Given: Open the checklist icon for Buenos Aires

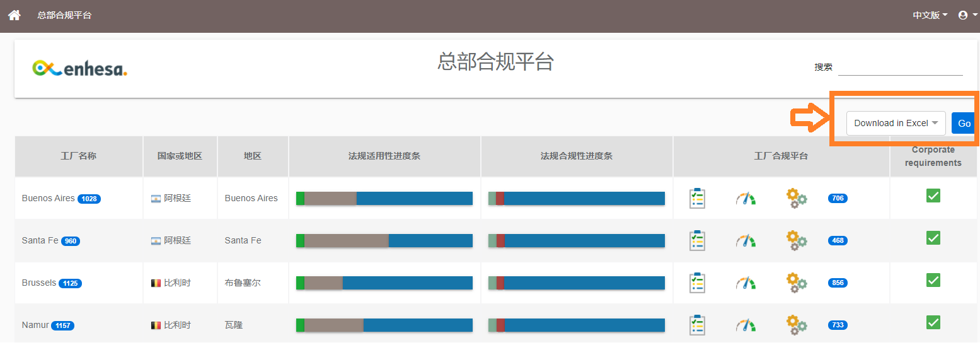Looking at the screenshot, I should [x=697, y=198].
